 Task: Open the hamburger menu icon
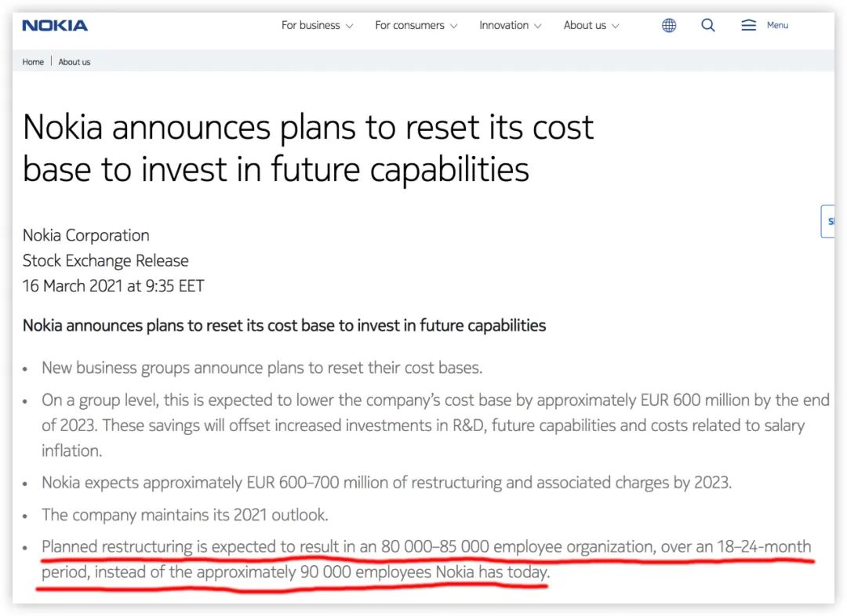748,26
